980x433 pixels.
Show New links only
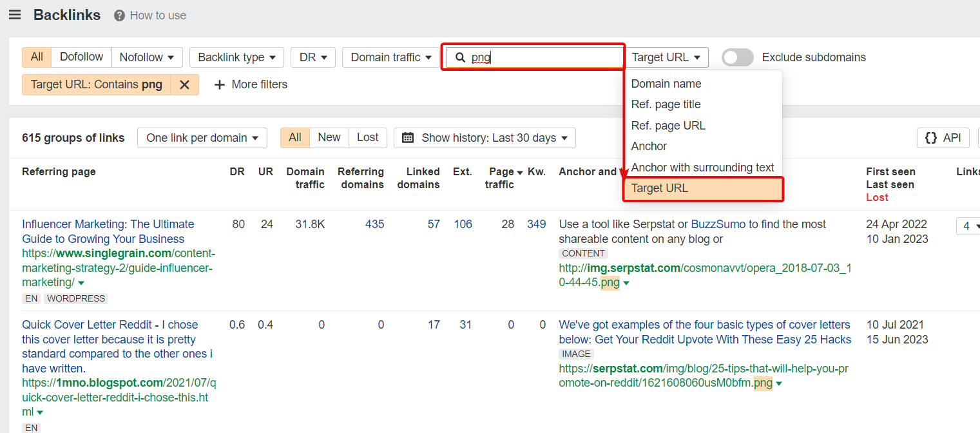coord(329,137)
